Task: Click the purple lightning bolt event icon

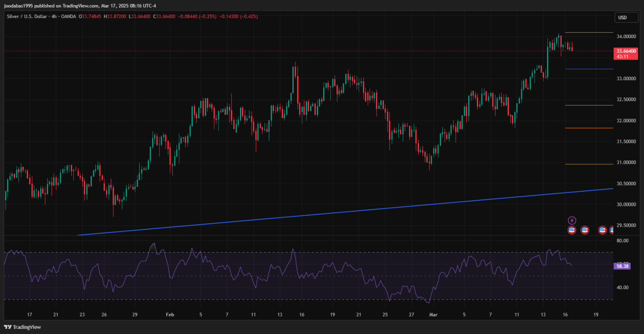Action: 572,220
